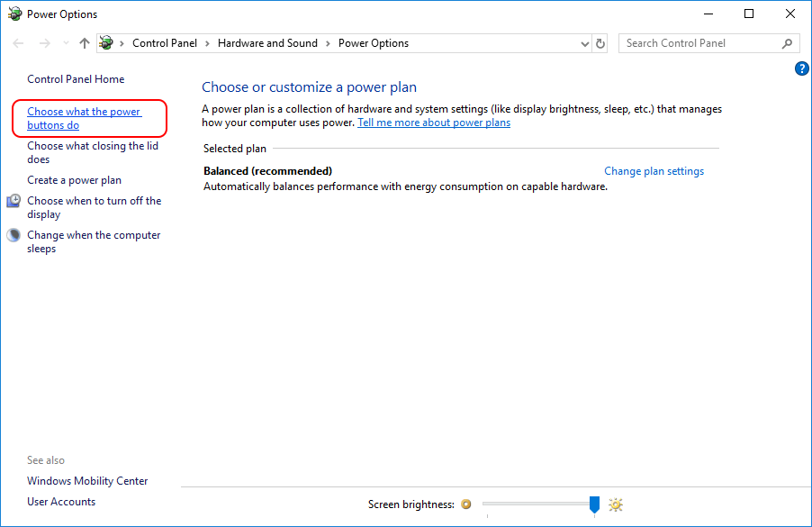
Task: Select Control Panel breadcrumb
Action: click(x=165, y=43)
